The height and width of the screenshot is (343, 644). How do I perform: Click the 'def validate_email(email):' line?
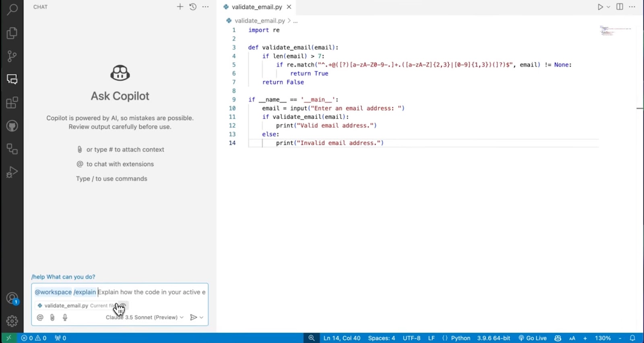(x=293, y=47)
